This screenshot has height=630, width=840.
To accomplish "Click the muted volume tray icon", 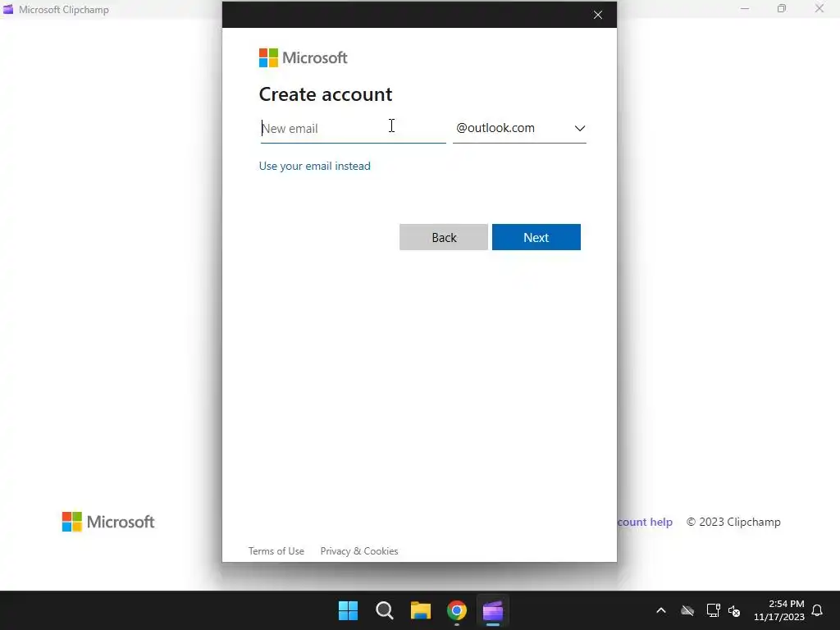I will (734, 610).
